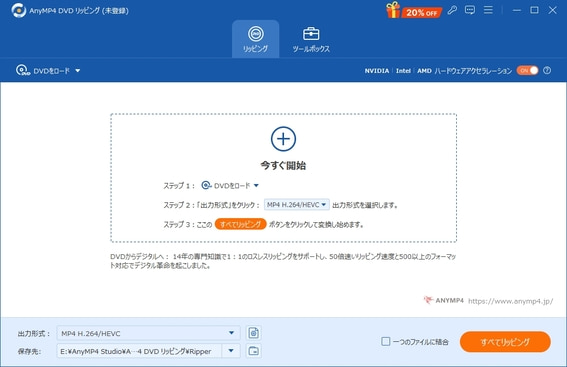This screenshot has width=567, height=367.
Task: Open the hamburger menu in title bar
Action: pos(488,10)
